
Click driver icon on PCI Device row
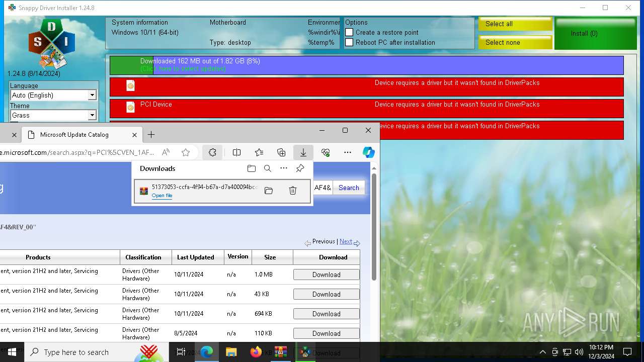130,107
